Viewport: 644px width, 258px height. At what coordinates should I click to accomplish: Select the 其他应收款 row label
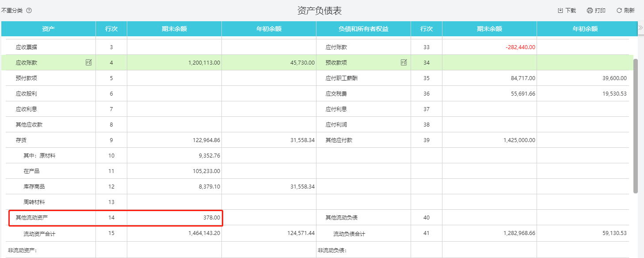click(x=29, y=124)
